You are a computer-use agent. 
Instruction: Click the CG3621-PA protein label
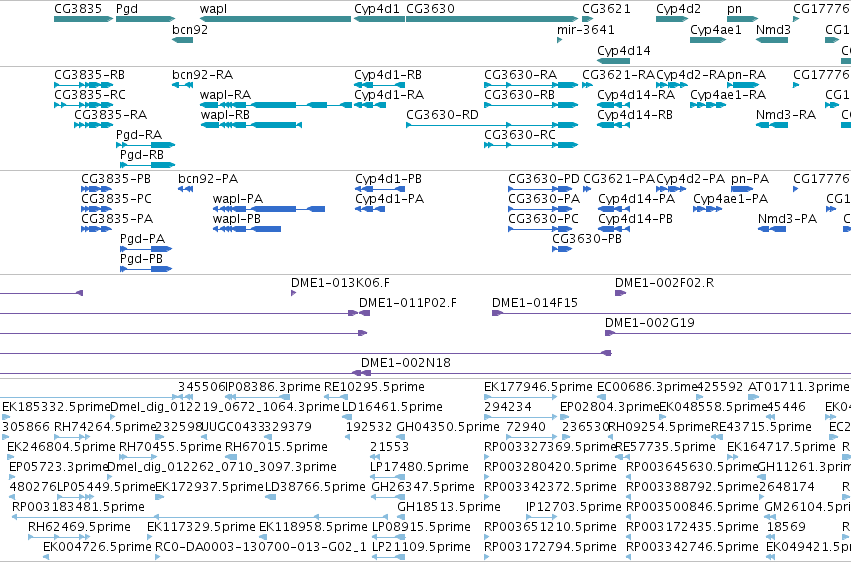pos(619,179)
